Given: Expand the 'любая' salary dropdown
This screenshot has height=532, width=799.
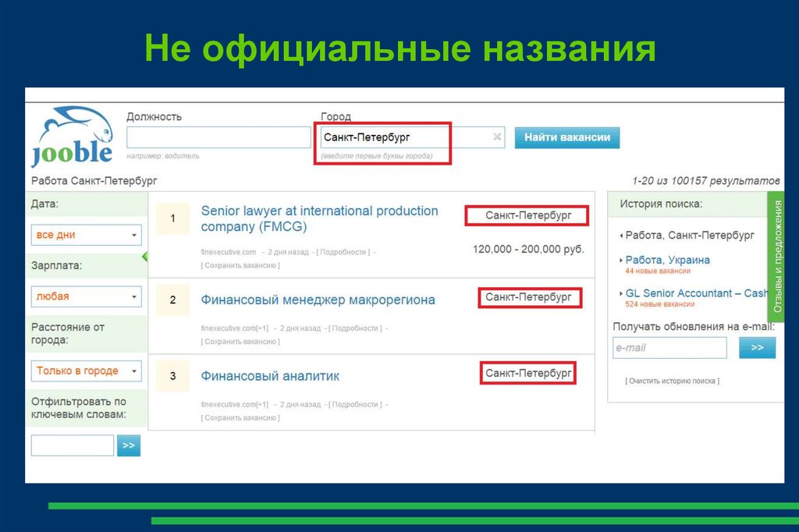Looking at the screenshot, I should tap(86, 296).
